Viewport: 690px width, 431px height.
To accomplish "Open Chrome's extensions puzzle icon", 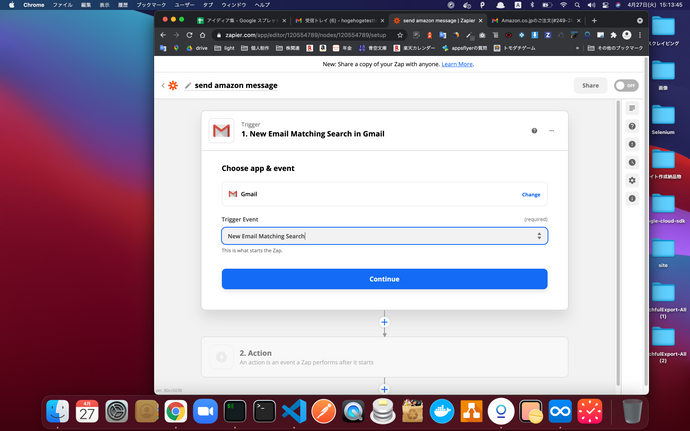I will (613, 35).
